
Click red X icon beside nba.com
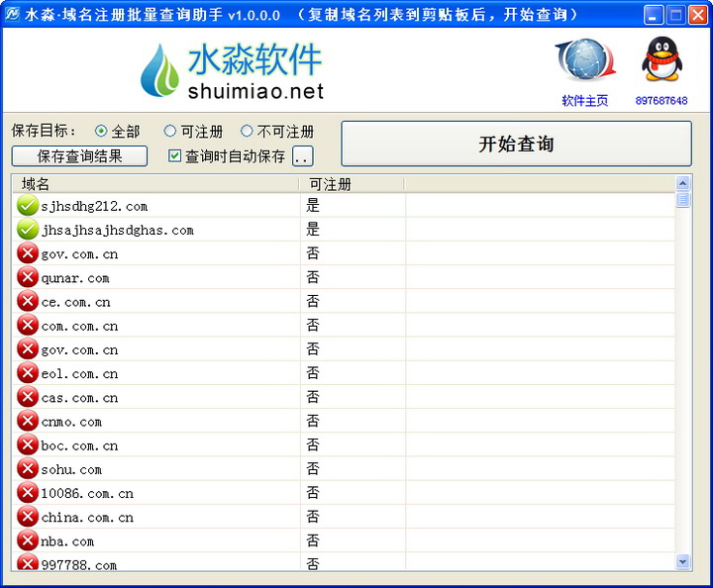pos(28,540)
